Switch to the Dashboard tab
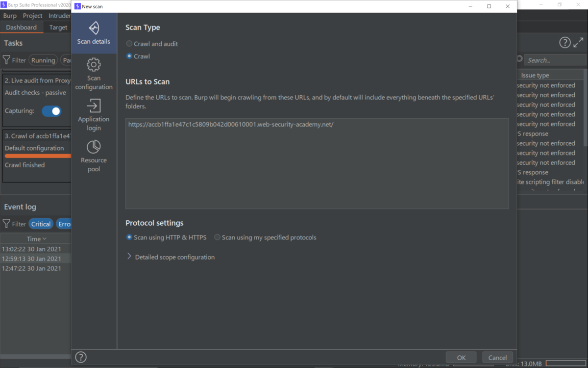 (22, 27)
